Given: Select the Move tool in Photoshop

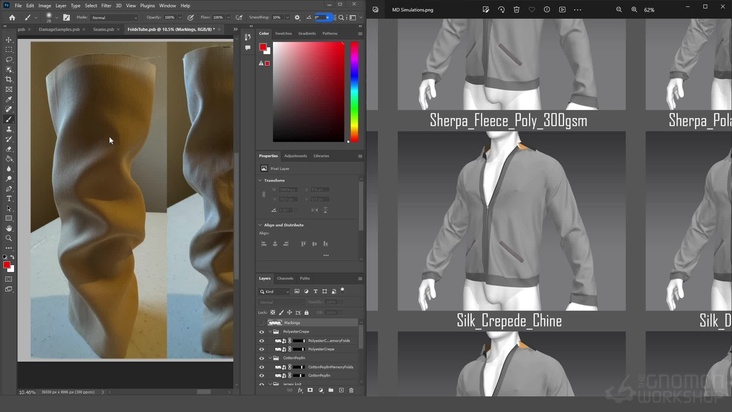Looking at the screenshot, I should coord(9,40).
